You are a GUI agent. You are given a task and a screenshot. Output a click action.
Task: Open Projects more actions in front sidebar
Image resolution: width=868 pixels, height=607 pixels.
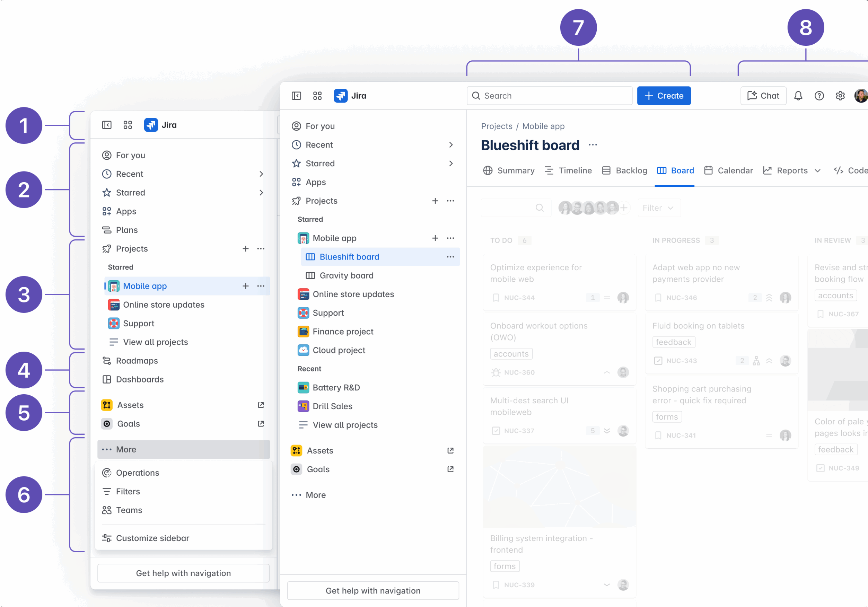coord(450,201)
